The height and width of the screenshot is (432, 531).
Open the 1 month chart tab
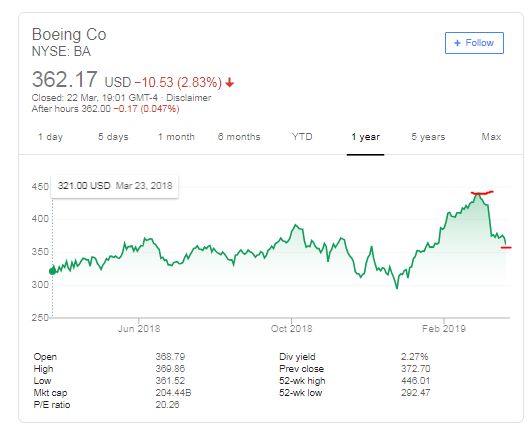pos(176,137)
